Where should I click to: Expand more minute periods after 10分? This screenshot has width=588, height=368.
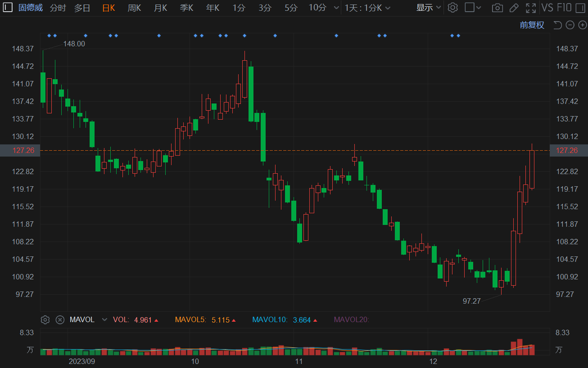point(336,8)
